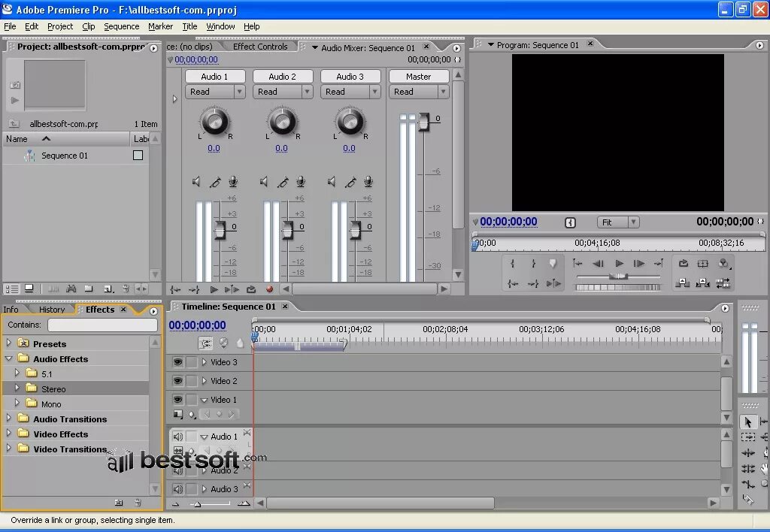This screenshot has height=532, width=770.
Task: Switch Project panel to Icon view
Action: pyautogui.click(x=29, y=289)
